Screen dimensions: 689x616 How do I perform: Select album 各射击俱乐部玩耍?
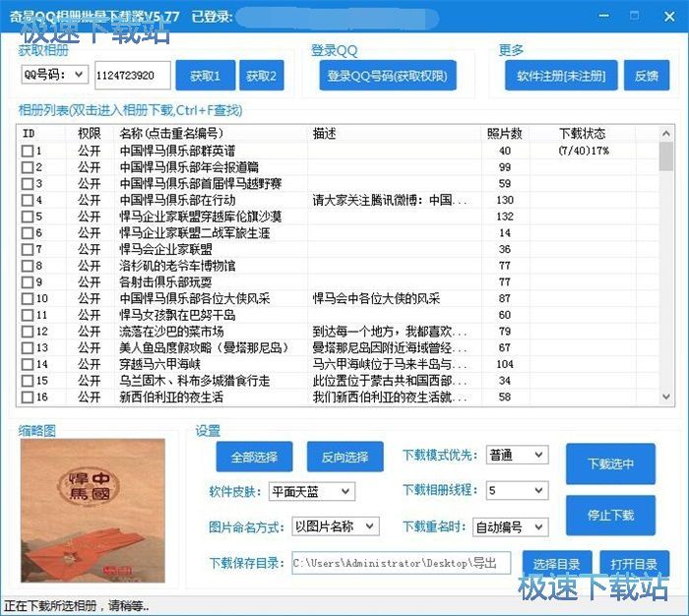[x=165, y=282]
